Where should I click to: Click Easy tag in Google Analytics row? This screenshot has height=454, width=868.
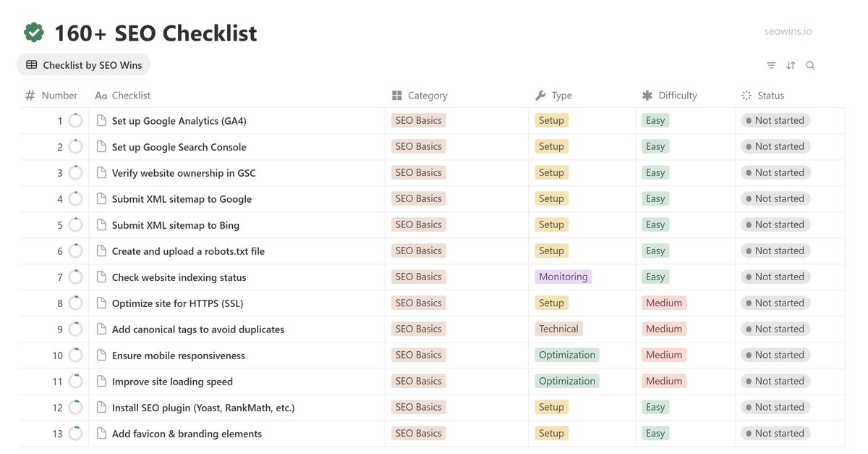(x=655, y=120)
